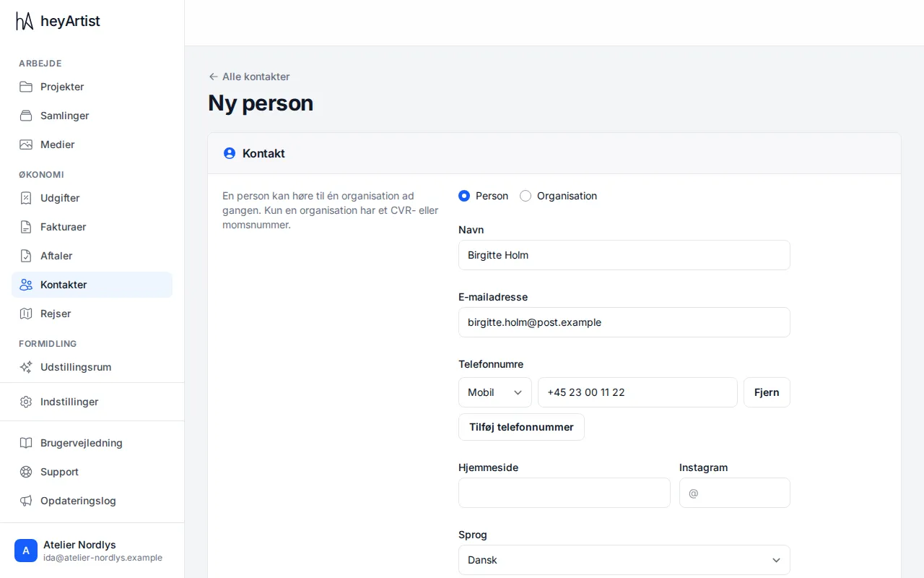Click the Instagram handle field

pyautogui.click(x=735, y=493)
